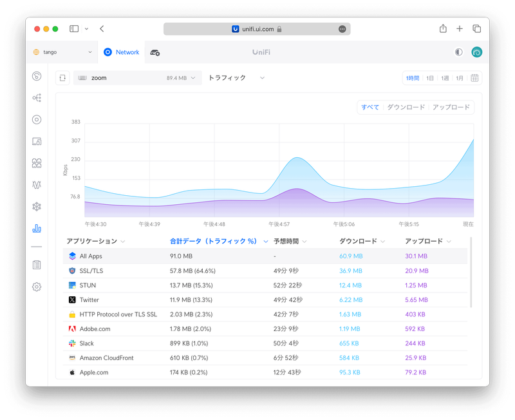Expand the zoom client dropdown
The image size is (515, 420).
(x=138, y=78)
